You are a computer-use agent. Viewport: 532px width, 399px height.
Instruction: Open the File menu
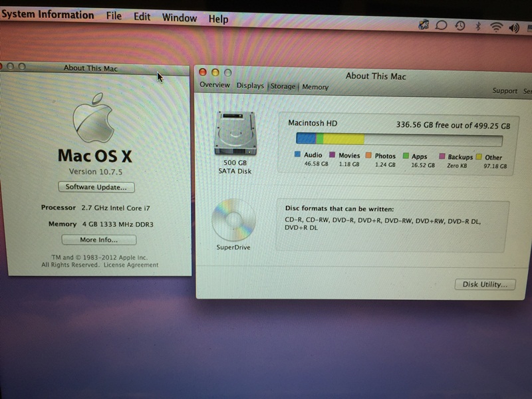pyautogui.click(x=114, y=15)
